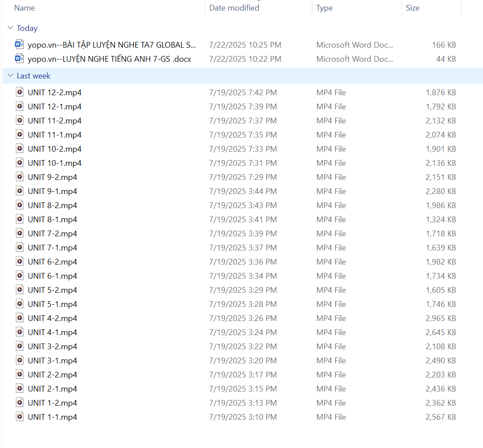Click the Word icon for BÀI TẬP LUYỆN NGHE document
483x448 pixels.
click(19, 45)
